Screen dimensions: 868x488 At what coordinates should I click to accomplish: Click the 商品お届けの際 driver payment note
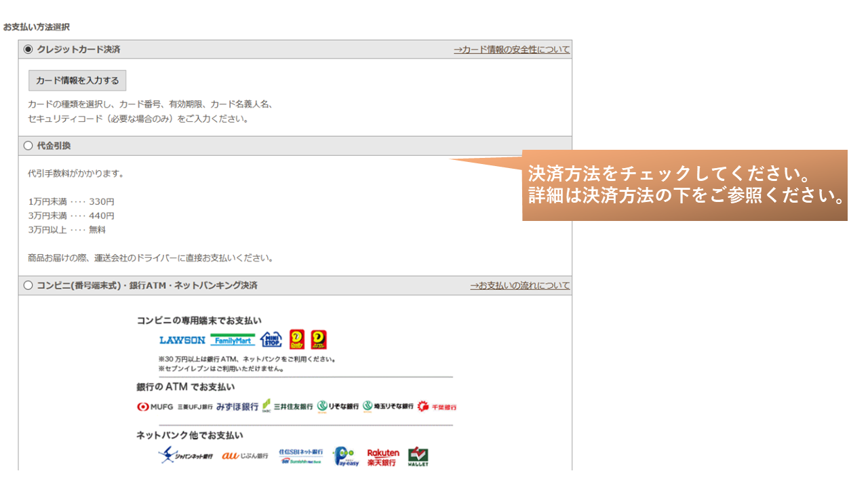(x=151, y=258)
